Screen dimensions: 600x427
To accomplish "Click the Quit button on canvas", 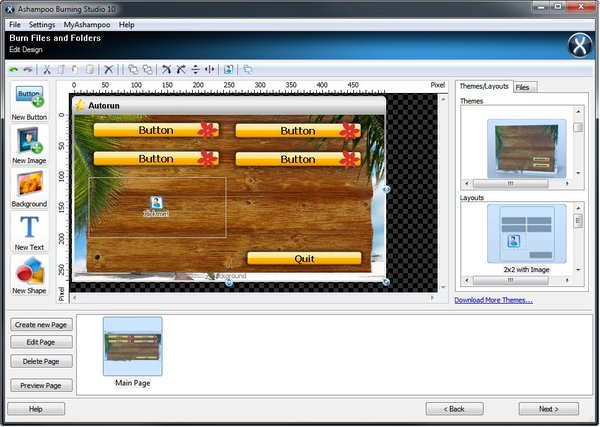I will tap(304, 258).
